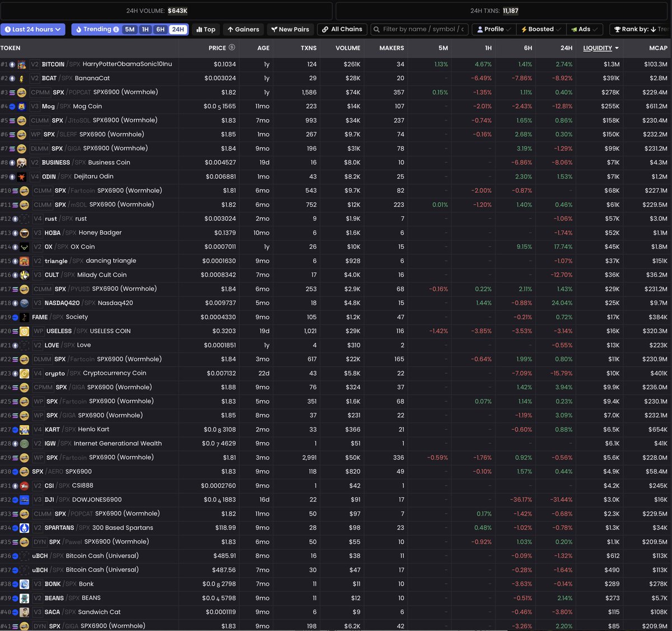Click the BEANS token logo
This screenshot has width=672, height=631.
[24, 598]
